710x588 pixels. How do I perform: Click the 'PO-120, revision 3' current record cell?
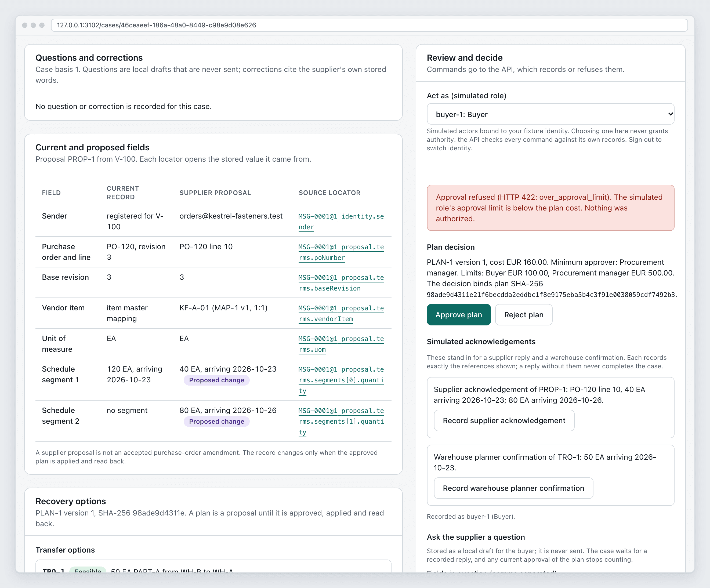pyautogui.click(x=136, y=252)
